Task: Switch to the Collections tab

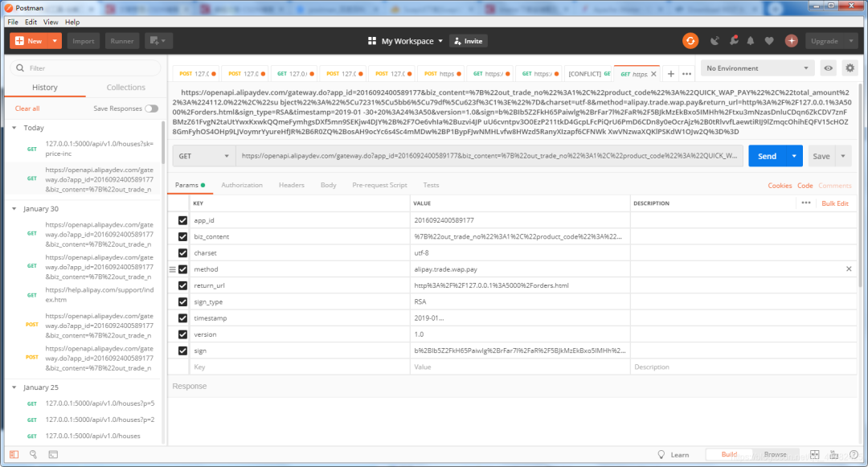Action: (x=126, y=88)
